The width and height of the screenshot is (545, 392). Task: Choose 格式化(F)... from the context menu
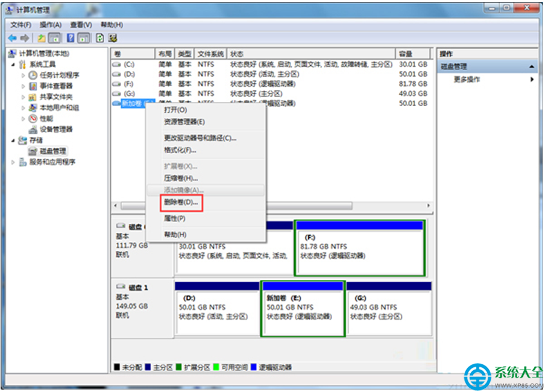[206, 150]
